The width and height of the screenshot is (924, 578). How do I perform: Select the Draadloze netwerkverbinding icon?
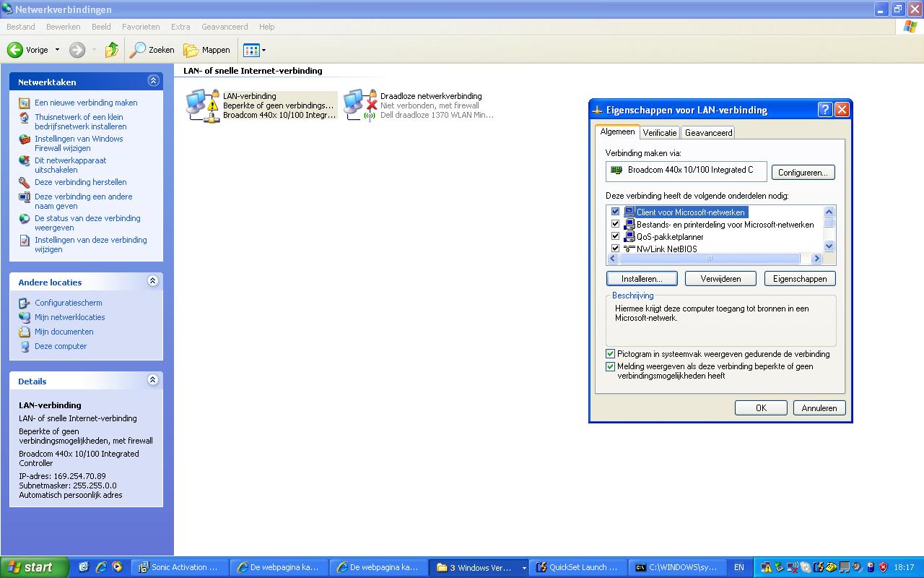pos(360,105)
